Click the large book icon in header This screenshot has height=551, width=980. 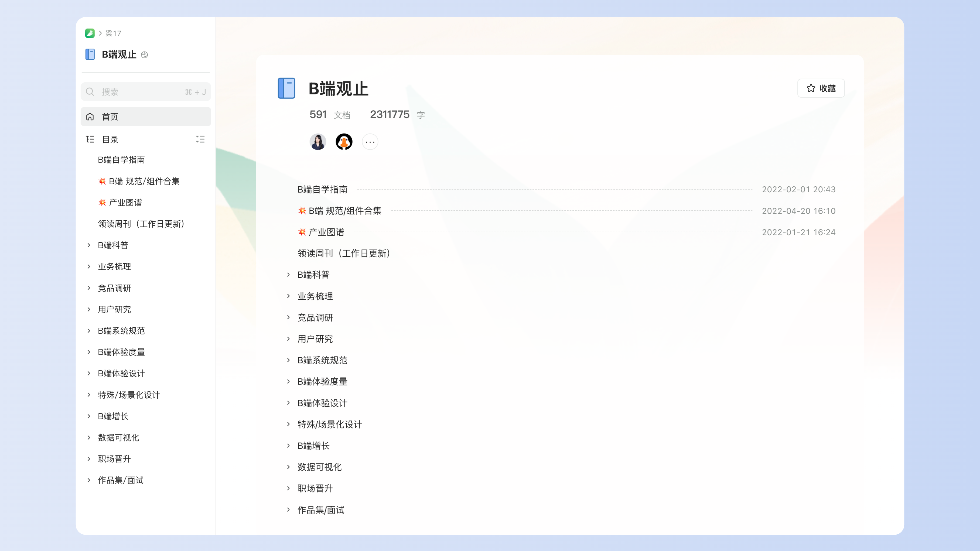[286, 88]
